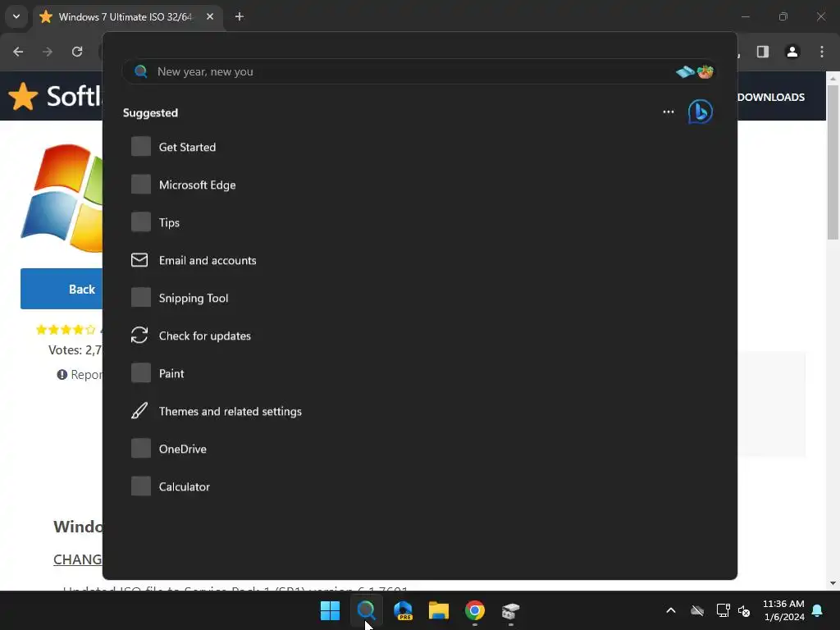Open Paint from suggested list
The height and width of the screenshot is (630, 840).
click(171, 373)
